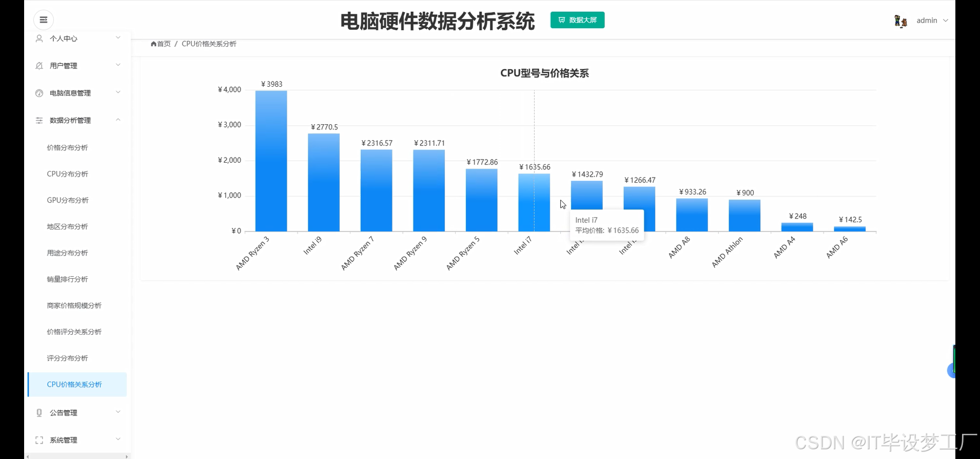Viewport: 980px width, 459px height.
Task: Click the Intel i9 bar
Action: [324, 182]
